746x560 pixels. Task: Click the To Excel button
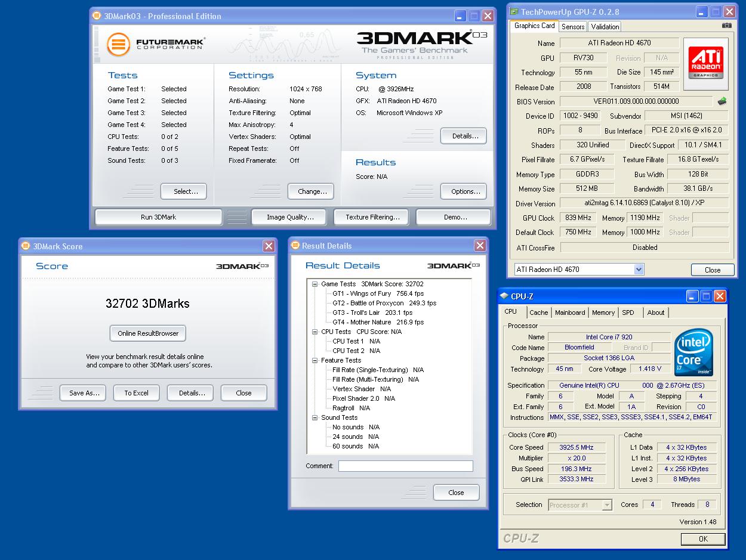click(136, 393)
